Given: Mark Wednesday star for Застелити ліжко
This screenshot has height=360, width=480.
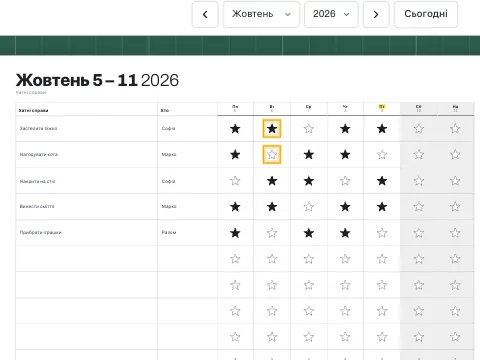Looking at the screenshot, I should click(x=309, y=129).
